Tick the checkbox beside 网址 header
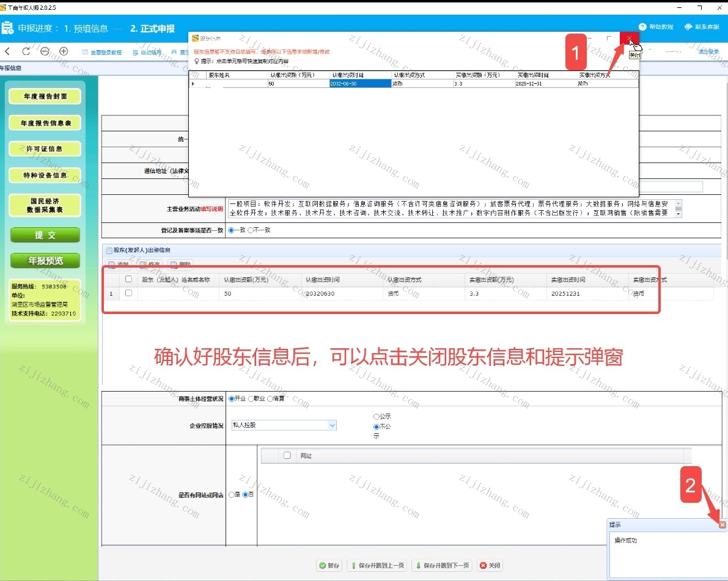The height and width of the screenshot is (581, 728). (x=287, y=455)
